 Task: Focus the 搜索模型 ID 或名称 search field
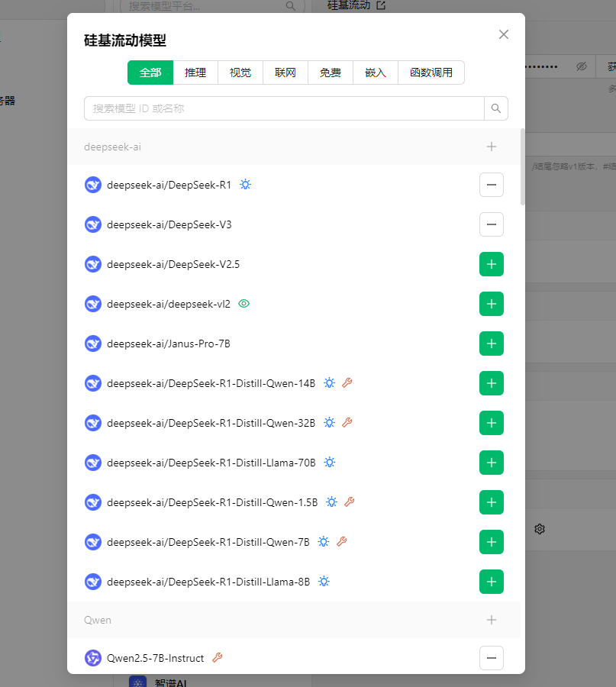click(284, 108)
